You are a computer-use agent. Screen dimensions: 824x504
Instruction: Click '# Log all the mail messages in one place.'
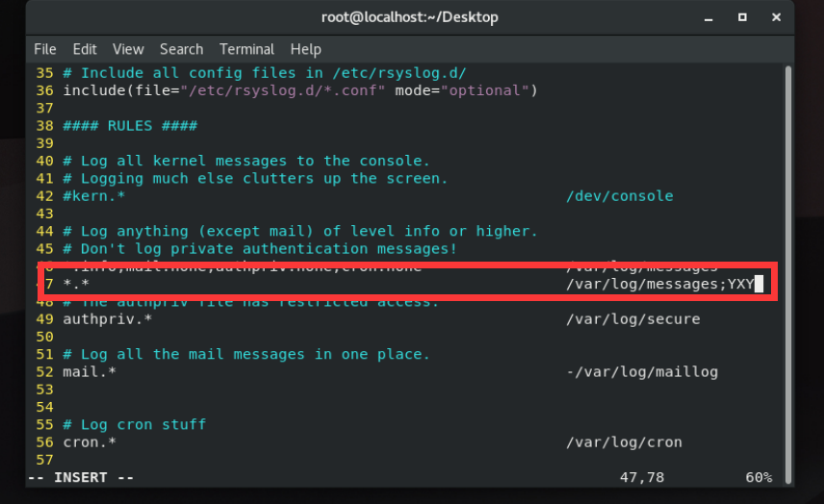coord(245,354)
